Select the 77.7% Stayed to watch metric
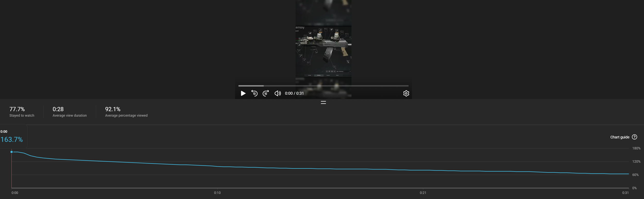The width and height of the screenshot is (644, 199). [x=22, y=112]
